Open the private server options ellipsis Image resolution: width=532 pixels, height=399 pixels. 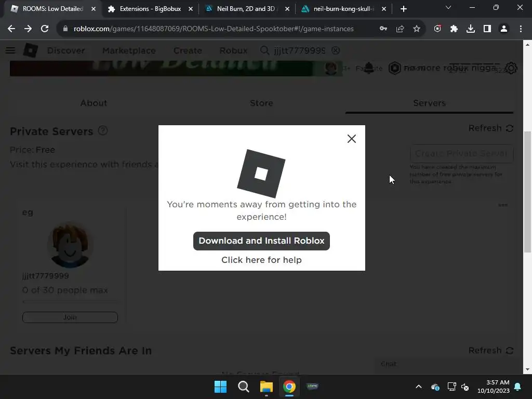click(503, 205)
